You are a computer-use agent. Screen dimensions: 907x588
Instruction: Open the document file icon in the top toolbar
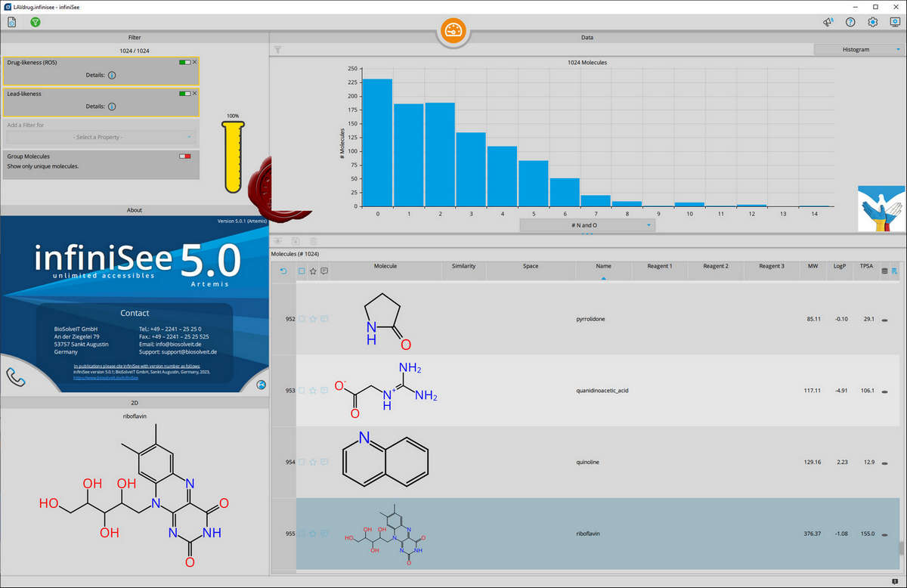pyautogui.click(x=13, y=22)
